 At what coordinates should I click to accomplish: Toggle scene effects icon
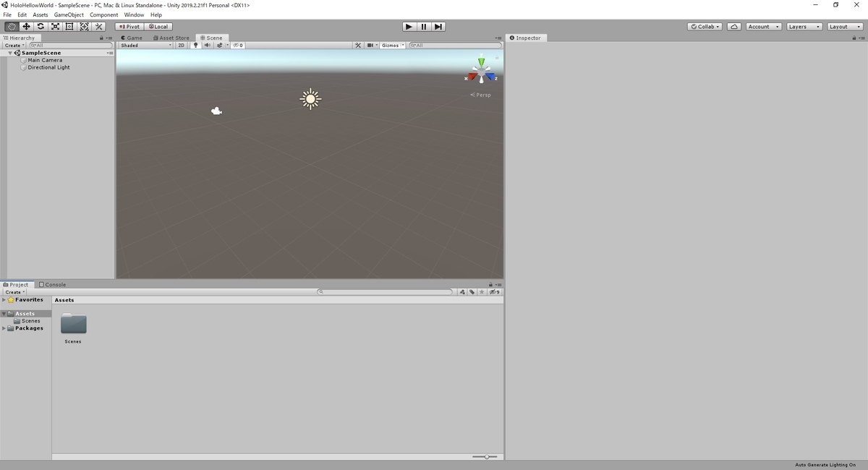coord(219,45)
